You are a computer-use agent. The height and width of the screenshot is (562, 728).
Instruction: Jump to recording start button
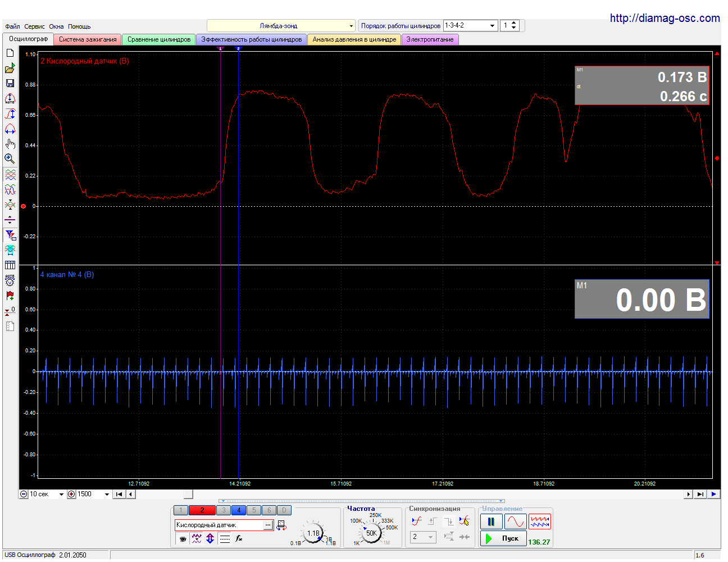tap(119, 495)
